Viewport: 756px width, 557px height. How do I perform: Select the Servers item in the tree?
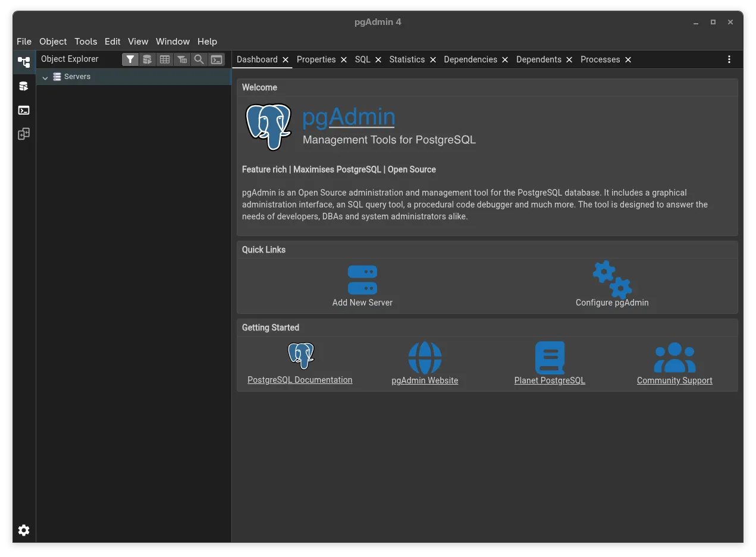point(77,77)
